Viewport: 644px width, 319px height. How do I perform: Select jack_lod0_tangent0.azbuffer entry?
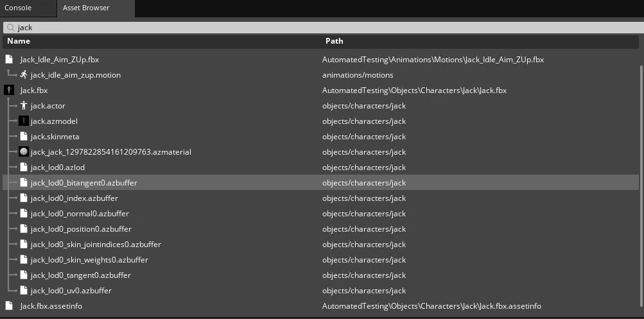click(80, 275)
